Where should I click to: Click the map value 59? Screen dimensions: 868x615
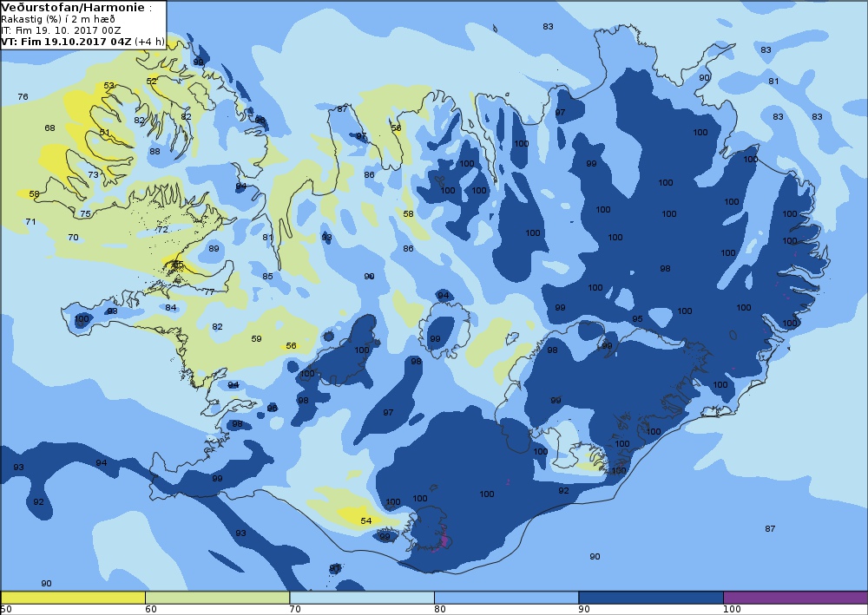click(256, 338)
